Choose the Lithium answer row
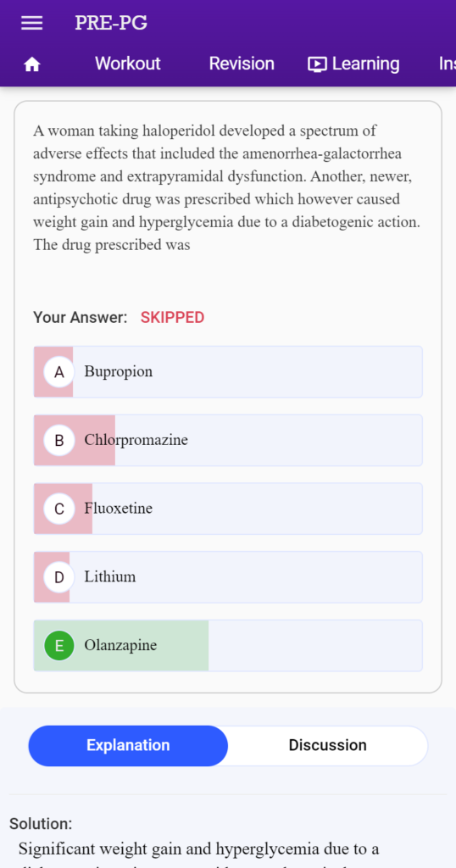The height and width of the screenshot is (868, 456). [228, 577]
